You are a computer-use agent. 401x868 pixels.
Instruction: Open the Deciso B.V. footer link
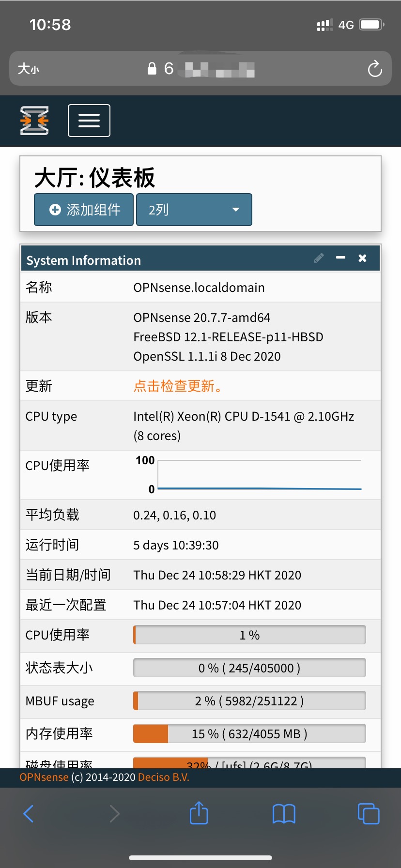coord(164,777)
